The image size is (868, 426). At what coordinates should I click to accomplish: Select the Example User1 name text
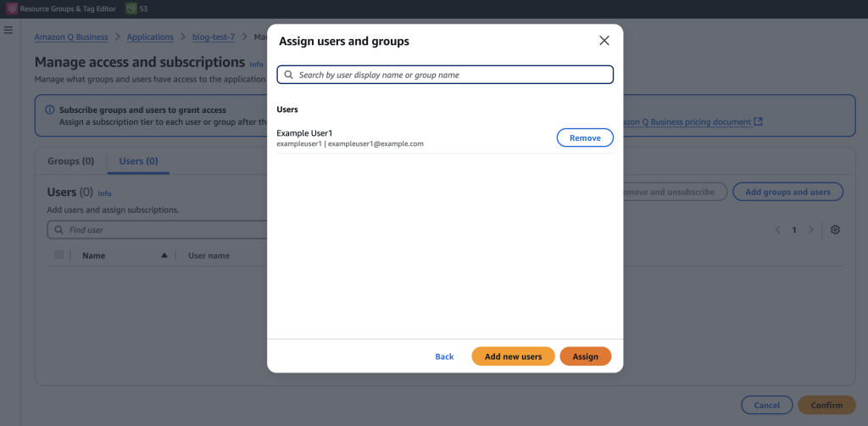tap(304, 133)
